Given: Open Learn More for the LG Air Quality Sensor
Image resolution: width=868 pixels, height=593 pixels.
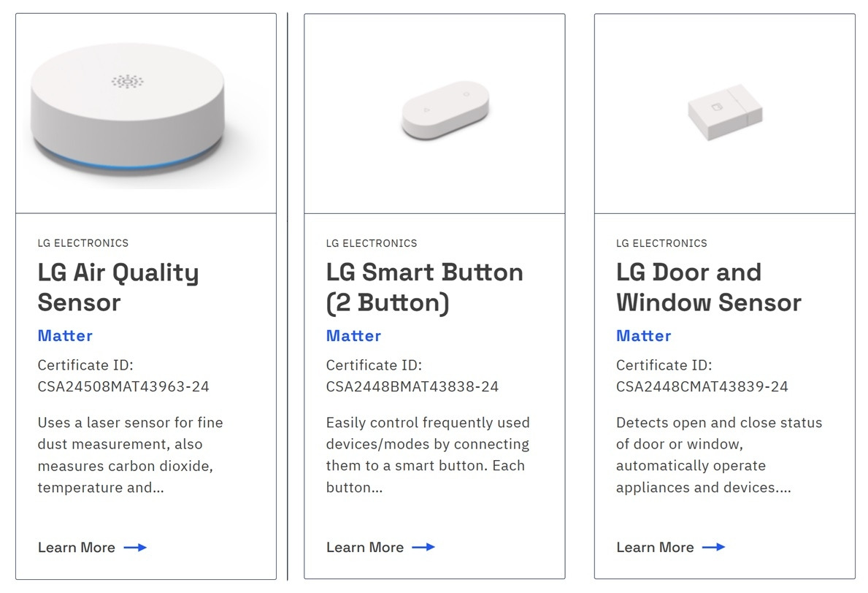Looking at the screenshot, I should (x=77, y=547).
